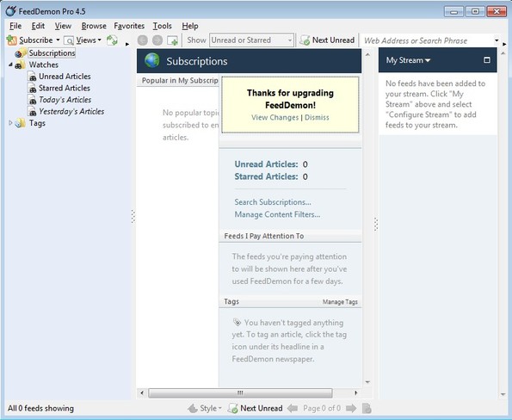The height and width of the screenshot is (420, 512).
Task: Open the My Stream dropdown
Action: (408, 60)
